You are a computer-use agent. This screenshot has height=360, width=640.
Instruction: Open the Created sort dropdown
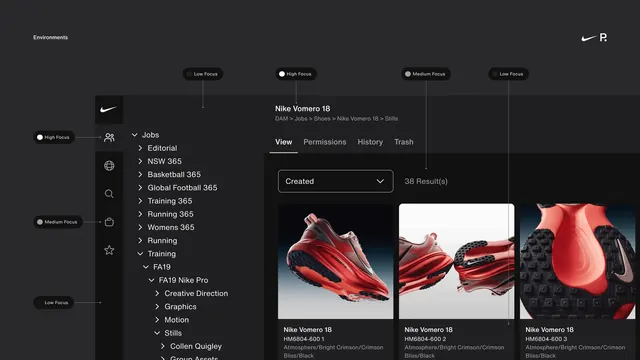point(336,181)
